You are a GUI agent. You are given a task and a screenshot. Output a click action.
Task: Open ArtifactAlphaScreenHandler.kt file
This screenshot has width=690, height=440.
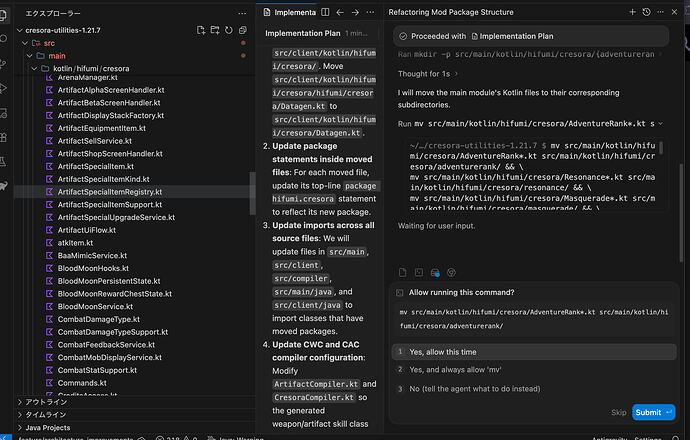pyautogui.click(x=111, y=90)
